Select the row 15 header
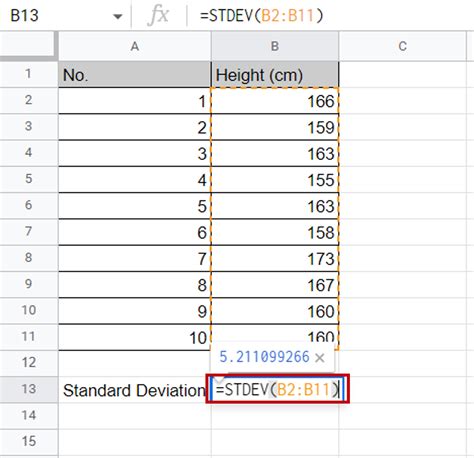This screenshot has height=458, width=474. pos(28,441)
